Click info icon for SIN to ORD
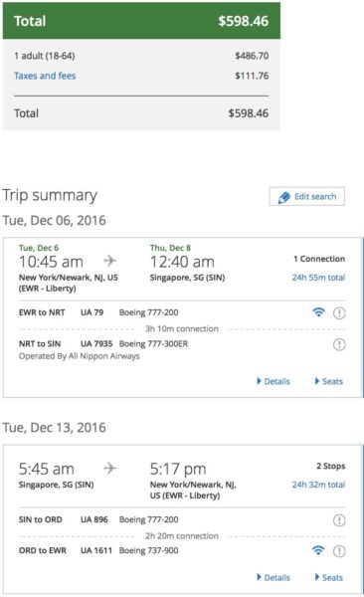364x597 pixels. tap(339, 520)
